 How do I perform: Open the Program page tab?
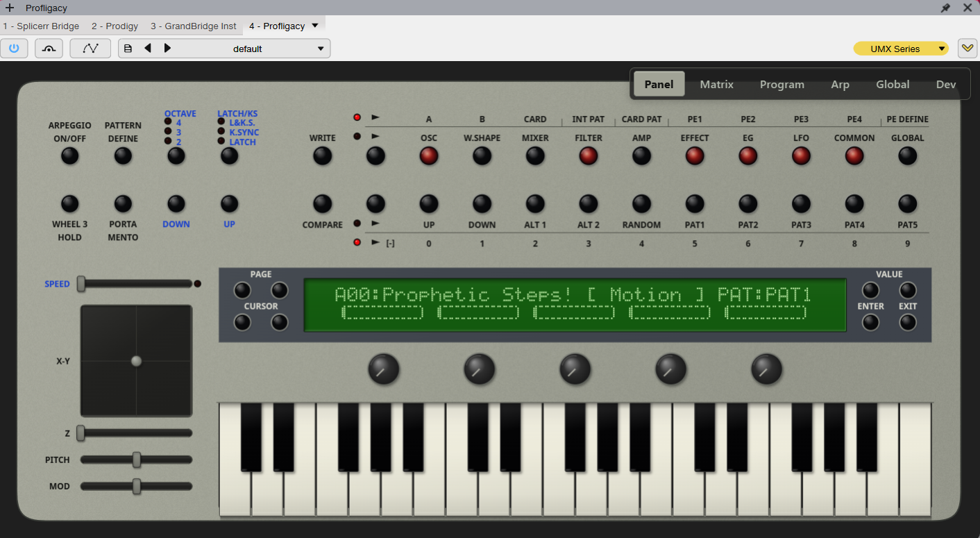point(782,84)
